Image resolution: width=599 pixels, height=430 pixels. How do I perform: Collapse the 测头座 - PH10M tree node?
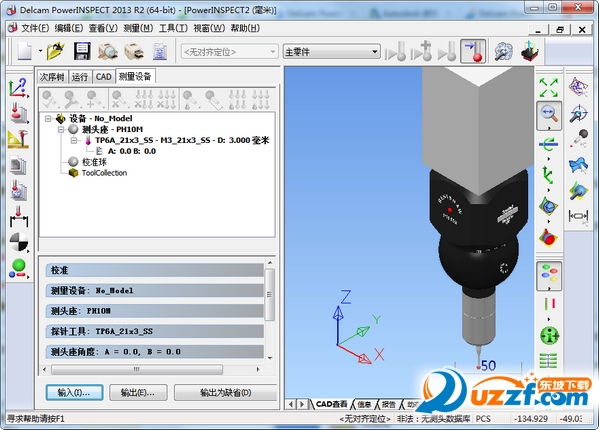(x=61, y=130)
